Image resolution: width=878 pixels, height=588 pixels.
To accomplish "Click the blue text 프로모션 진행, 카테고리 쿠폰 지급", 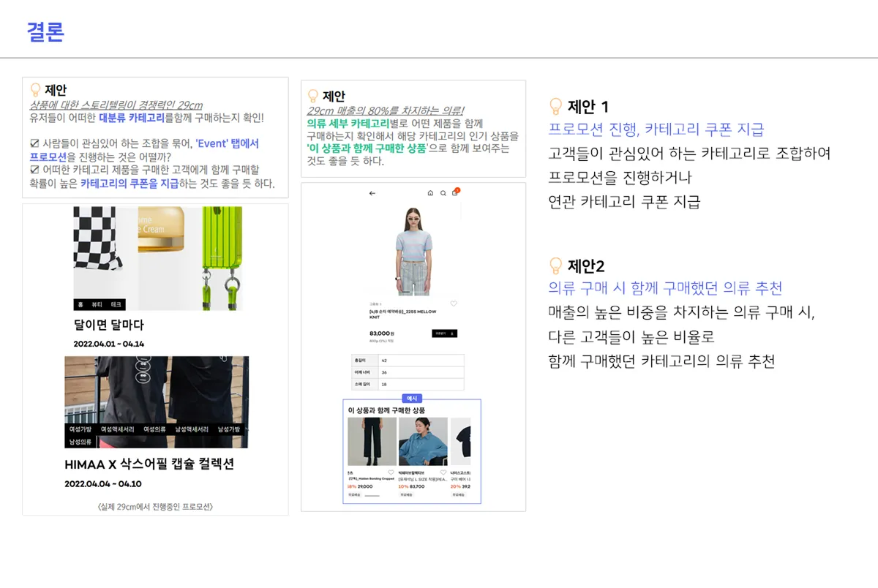I will point(656,129).
